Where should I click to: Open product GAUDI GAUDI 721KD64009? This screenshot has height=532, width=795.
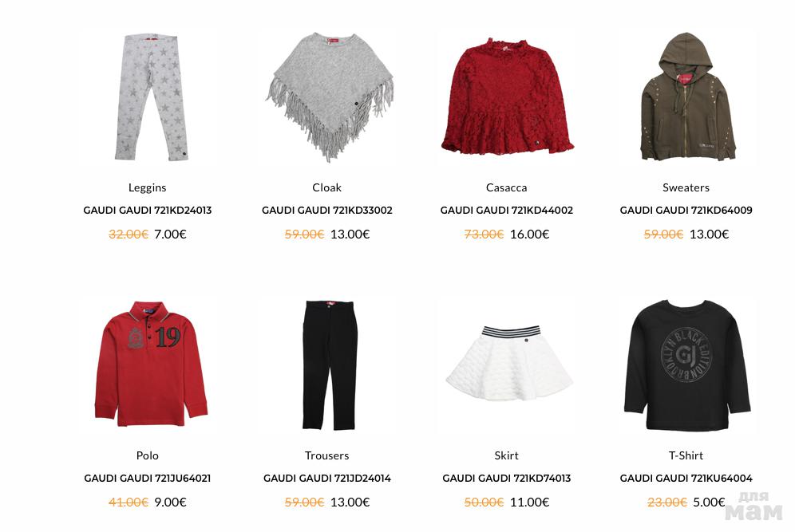click(686, 211)
